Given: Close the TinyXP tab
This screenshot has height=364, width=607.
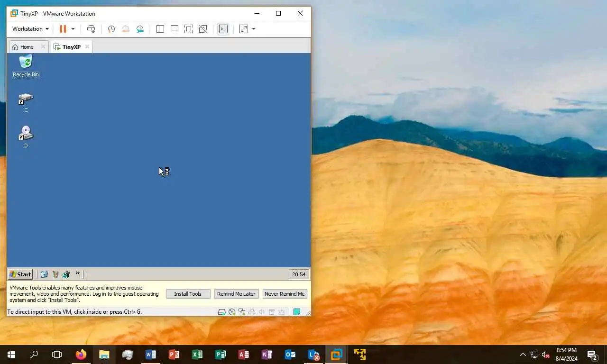Looking at the screenshot, I should coord(87,46).
